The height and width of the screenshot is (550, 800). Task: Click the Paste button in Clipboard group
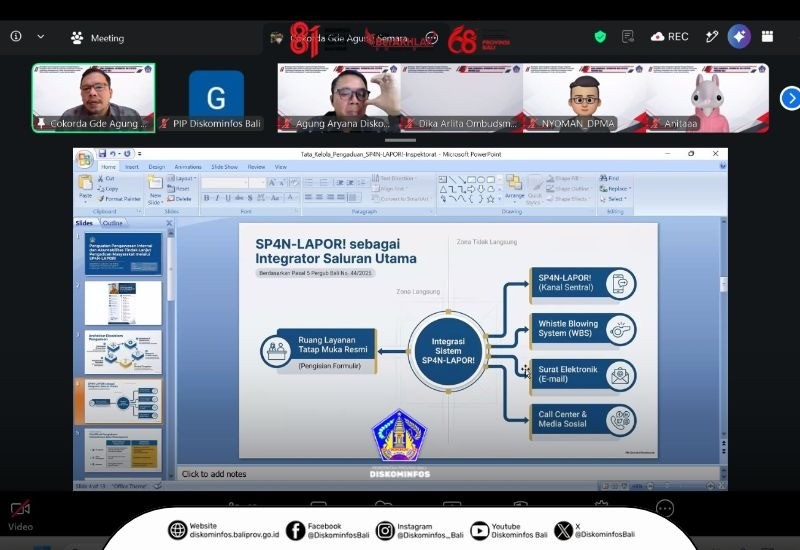click(85, 188)
